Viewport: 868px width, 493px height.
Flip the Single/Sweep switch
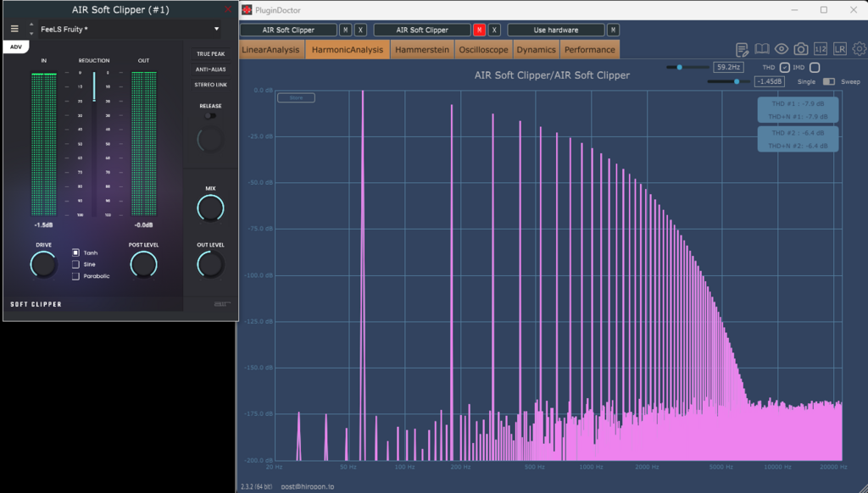(x=829, y=81)
